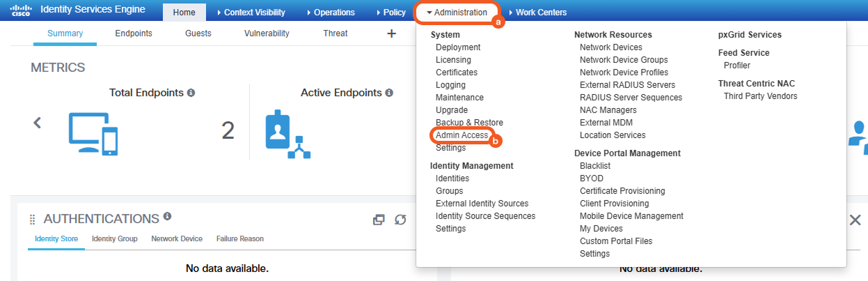Viewport: 868px width, 281px height.
Task: Select the Identity Group tab
Action: click(114, 238)
